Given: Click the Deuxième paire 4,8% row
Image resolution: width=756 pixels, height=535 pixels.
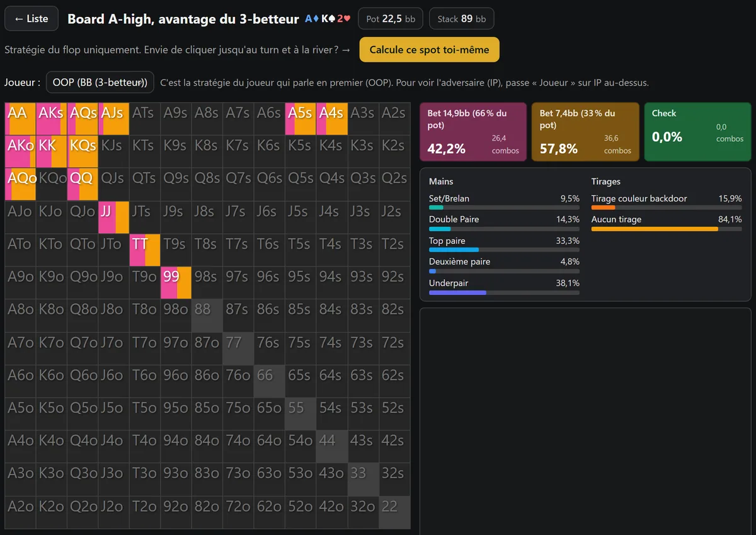Looking at the screenshot, I should [504, 265].
